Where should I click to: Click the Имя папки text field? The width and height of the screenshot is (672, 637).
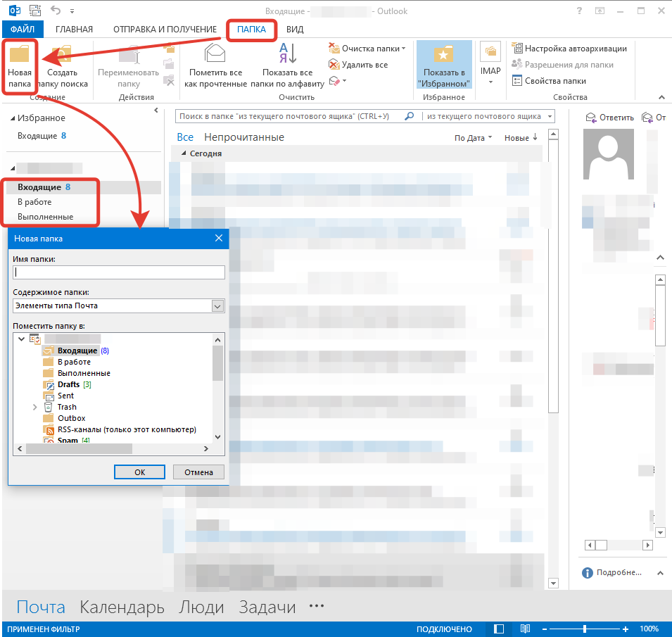tap(118, 272)
